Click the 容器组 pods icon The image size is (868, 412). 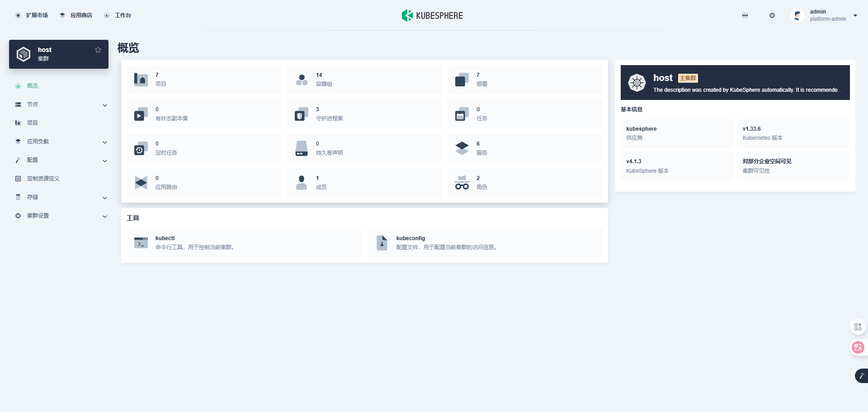click(x=302, y=80)
